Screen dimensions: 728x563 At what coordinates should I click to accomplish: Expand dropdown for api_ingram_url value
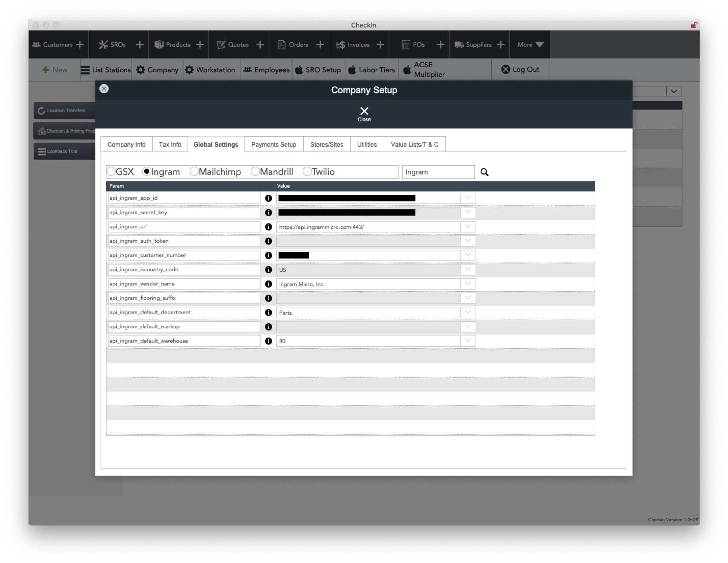pos(468,227)
